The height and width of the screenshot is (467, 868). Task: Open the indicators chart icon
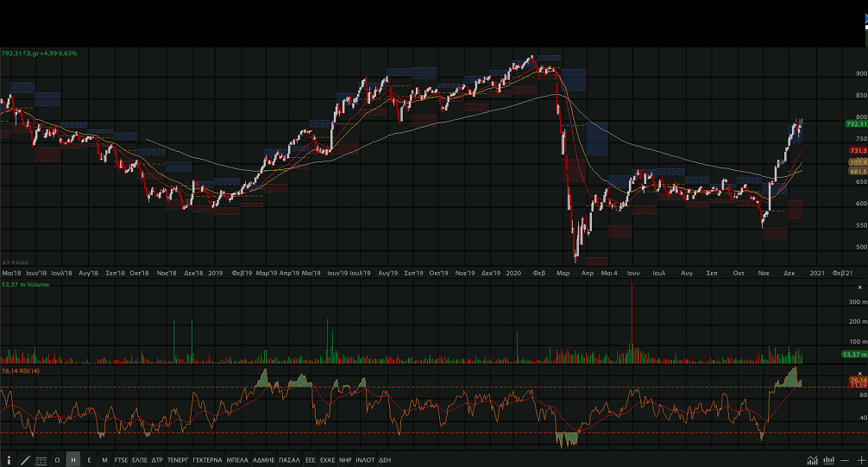pyautogui.click(x=812, y=460)
